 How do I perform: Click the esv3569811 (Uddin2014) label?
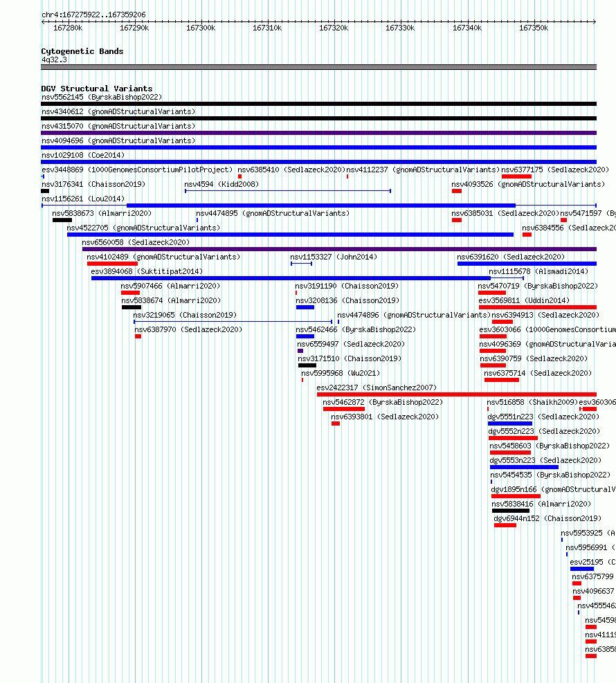tap(524, 300)
